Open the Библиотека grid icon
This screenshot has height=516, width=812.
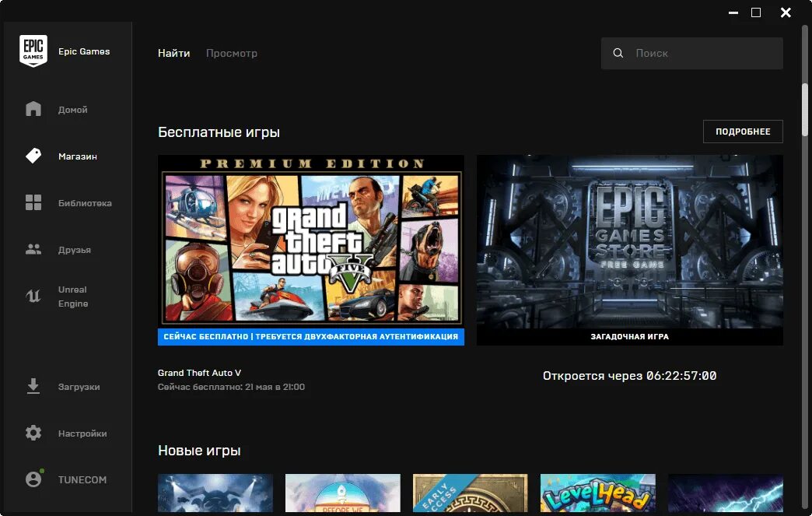33,202
